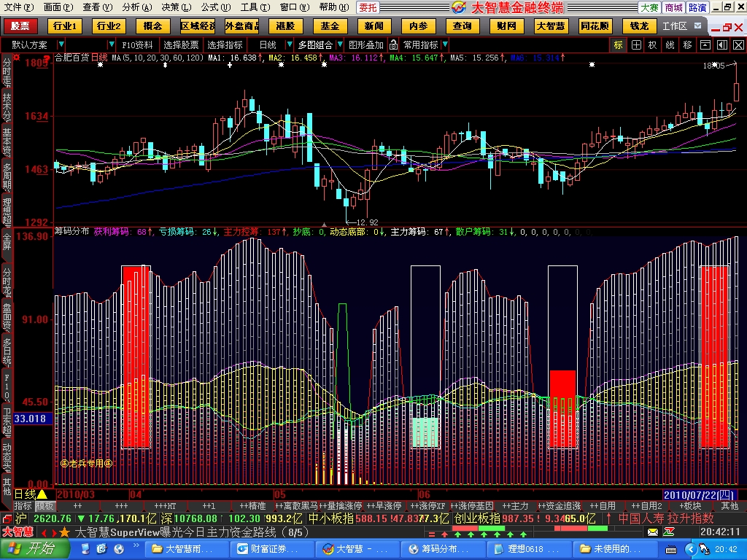
Task: Expand hidden tray icons arrow
Action: 690,550
